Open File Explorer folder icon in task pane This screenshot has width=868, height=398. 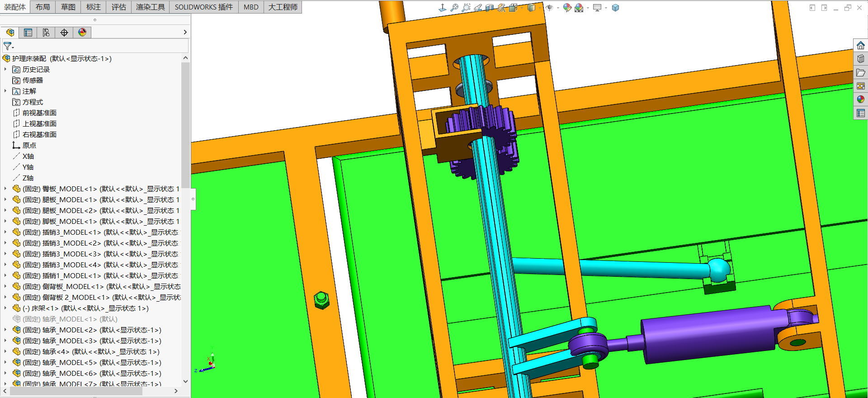(861, 72)
